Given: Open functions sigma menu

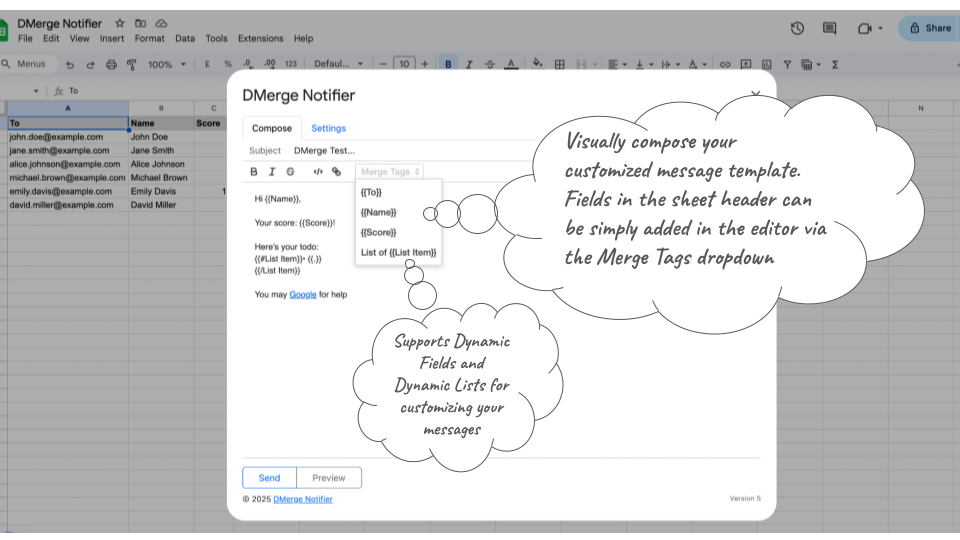Looking at the screenshot, I should tap(834, 64).
